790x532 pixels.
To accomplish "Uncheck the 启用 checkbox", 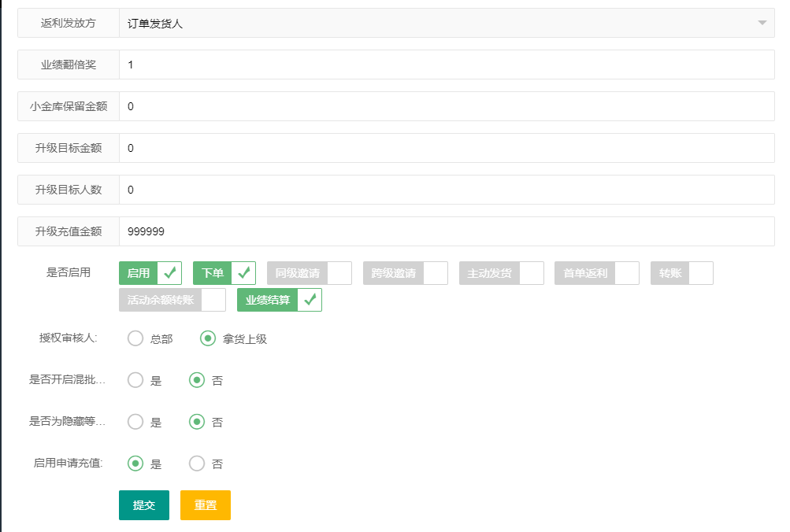I will click(x=150, y=273).
